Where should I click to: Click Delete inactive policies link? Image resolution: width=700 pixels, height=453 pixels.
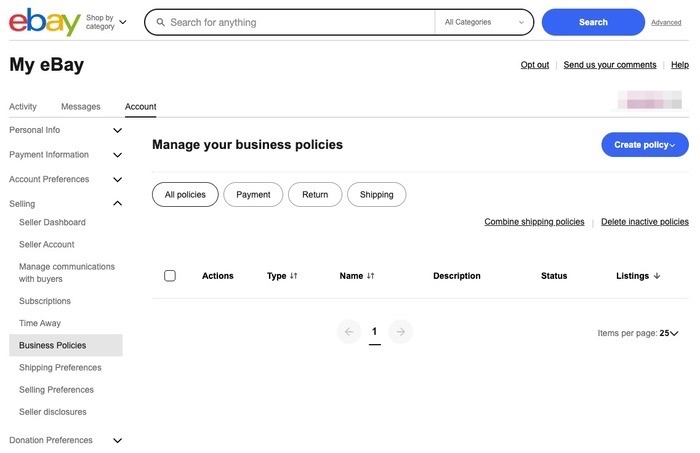click(645, 222)
